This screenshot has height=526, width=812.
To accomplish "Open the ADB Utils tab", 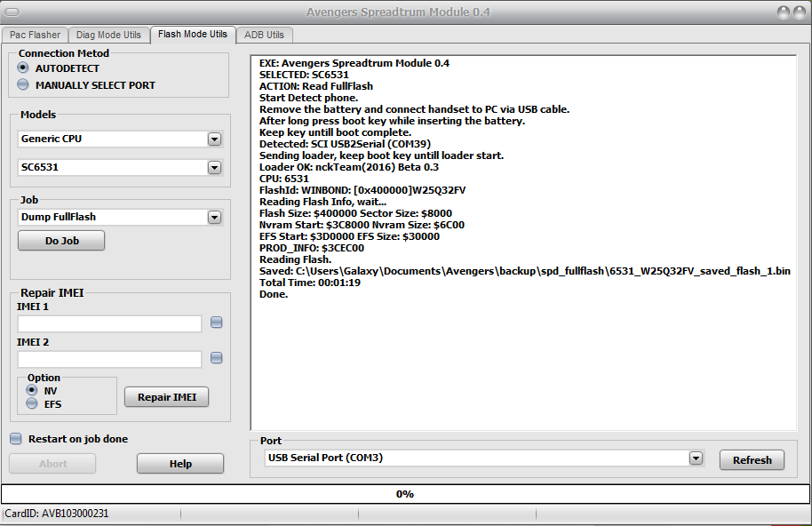I will (264, 35).
